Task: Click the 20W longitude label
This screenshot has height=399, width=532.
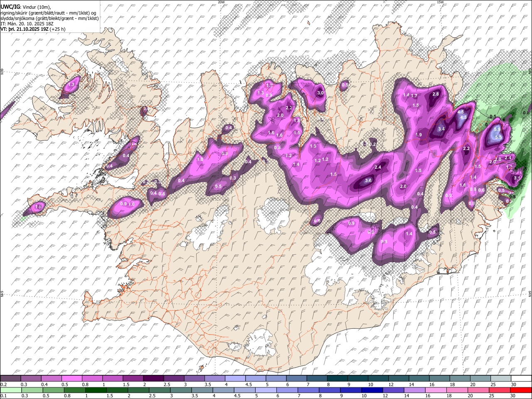Action: [x=221, y=2]
